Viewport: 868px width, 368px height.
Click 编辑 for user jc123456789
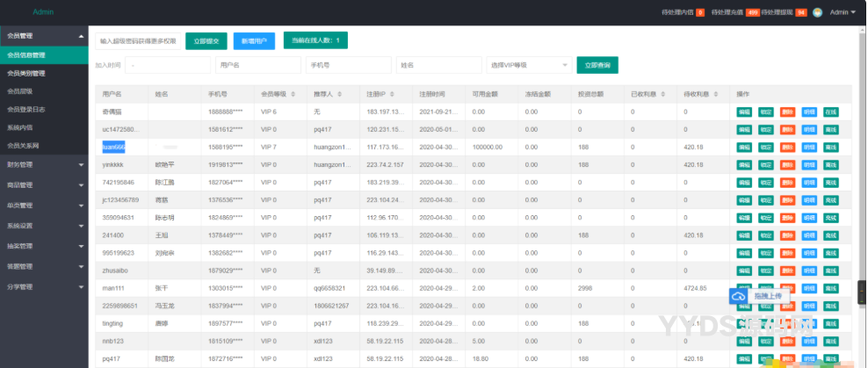(744, 200)
